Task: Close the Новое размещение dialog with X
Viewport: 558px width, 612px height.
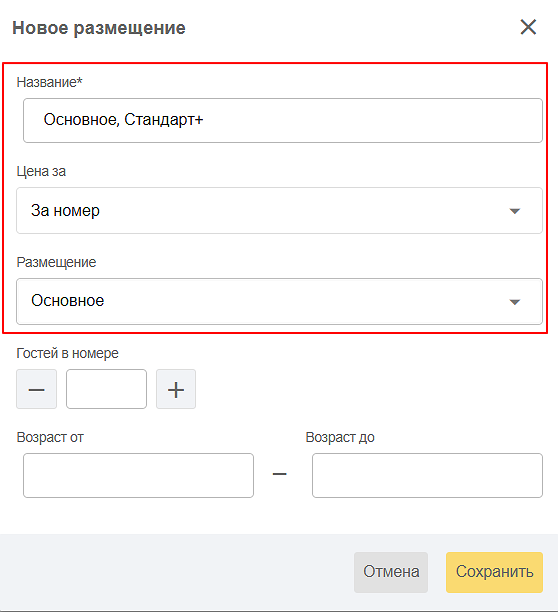Action: 528,27
